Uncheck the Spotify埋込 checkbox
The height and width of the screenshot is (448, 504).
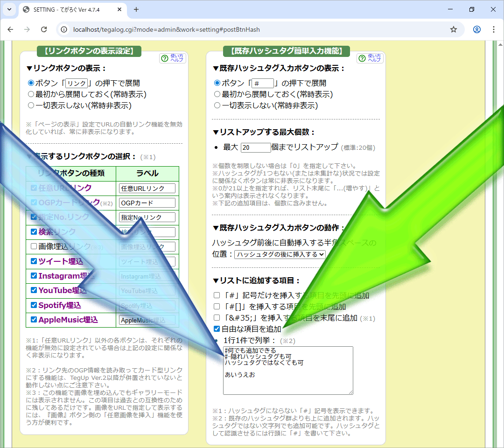(34, 305)
